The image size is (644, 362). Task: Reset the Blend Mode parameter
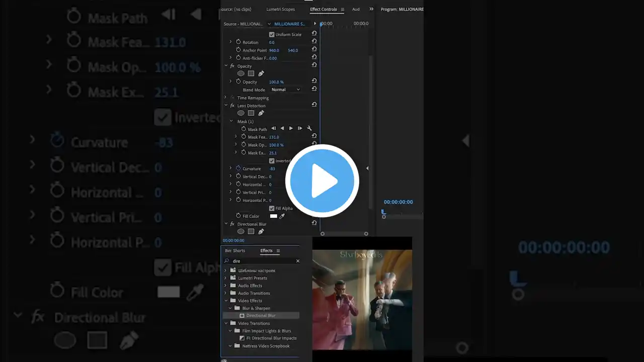(314, 89)
